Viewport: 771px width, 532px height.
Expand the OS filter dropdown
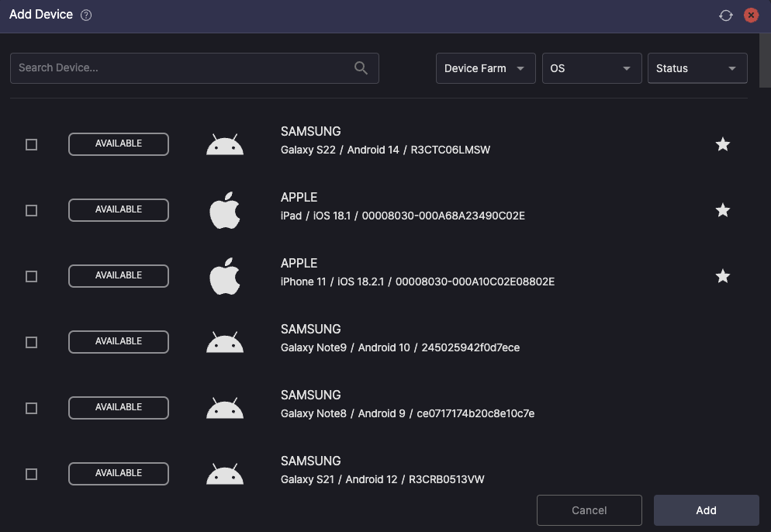[x=591, y=68]
